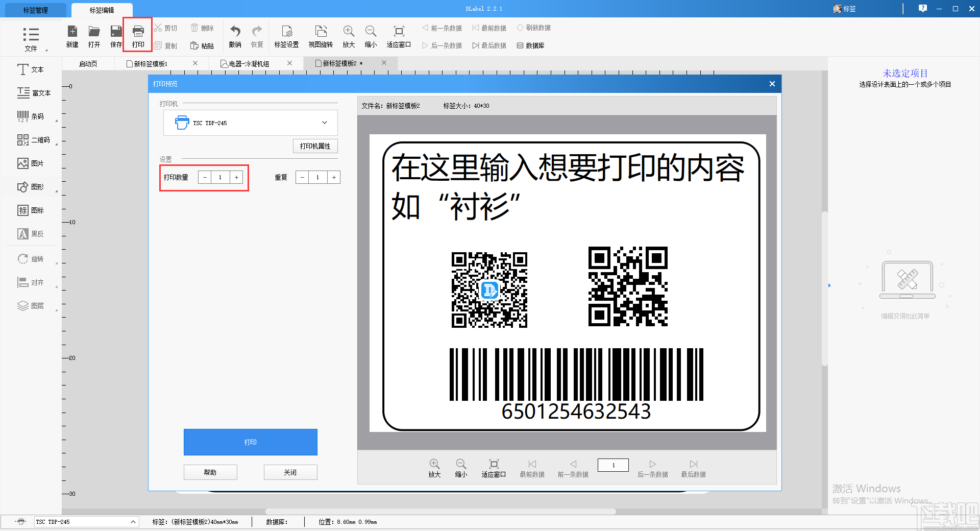
Task: Switch to the 标签管理 tab
Action: pyautogui.click(x=35, y=9)
